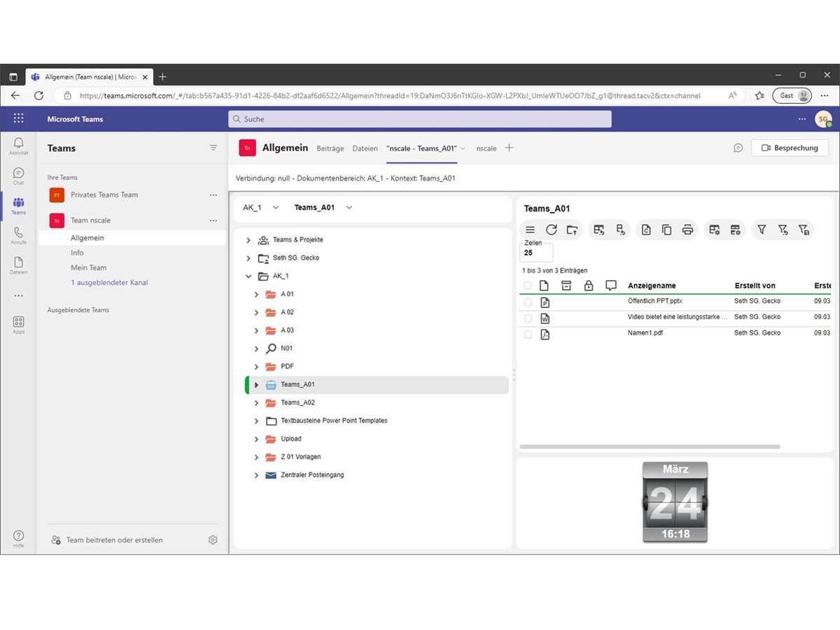Screen dimensions: 840x630
Task: Tick checkbox for Öffentlich PPT.pptx
Action: coord(528,302)
